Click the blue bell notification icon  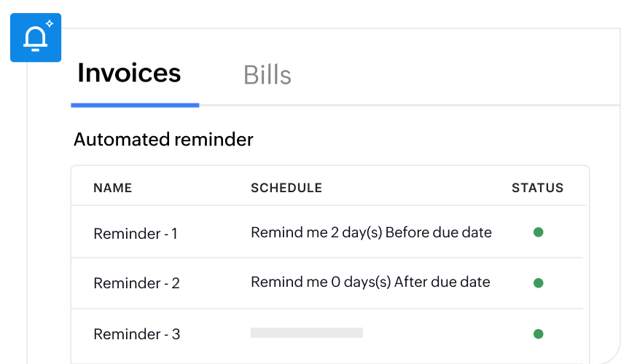pyautogui.click(x=36, y=38)
